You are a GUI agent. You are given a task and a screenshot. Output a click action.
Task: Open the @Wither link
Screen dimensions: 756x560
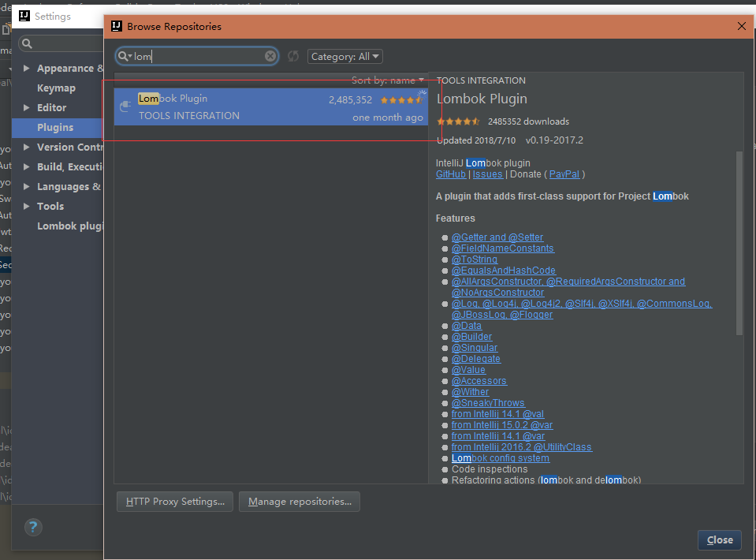(x=470, y=392)
